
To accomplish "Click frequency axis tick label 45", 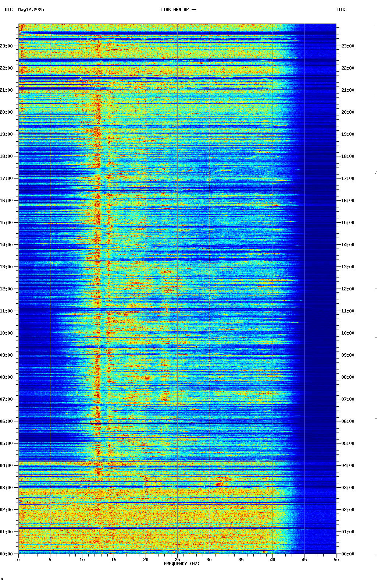I will click(304, 560).
